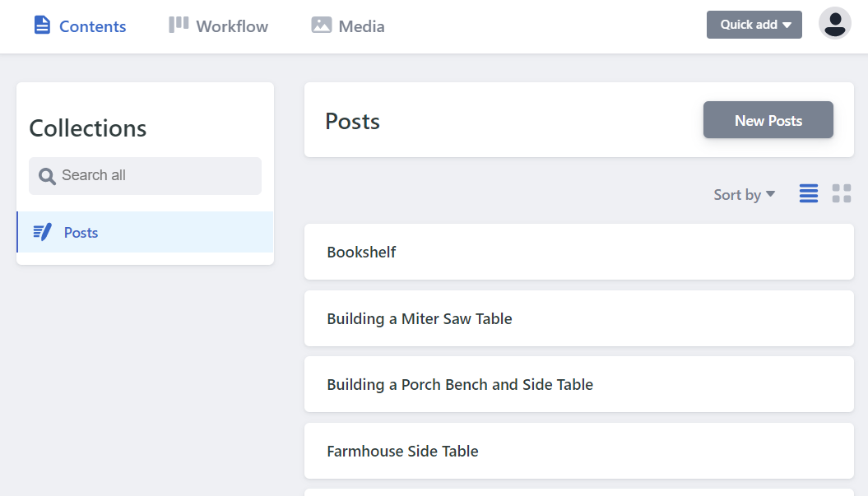Open the Building a Porch Bench and Side Table post

(x=578, y=384)
